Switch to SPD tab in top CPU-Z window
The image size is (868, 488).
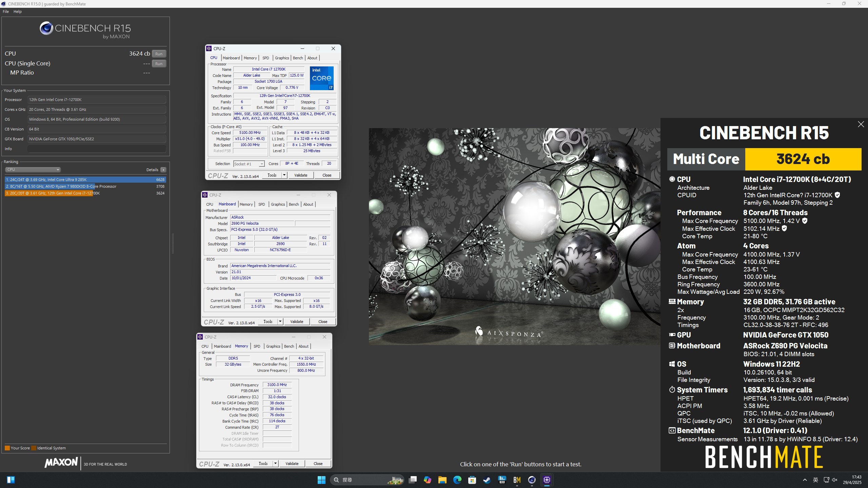point(266,58)
